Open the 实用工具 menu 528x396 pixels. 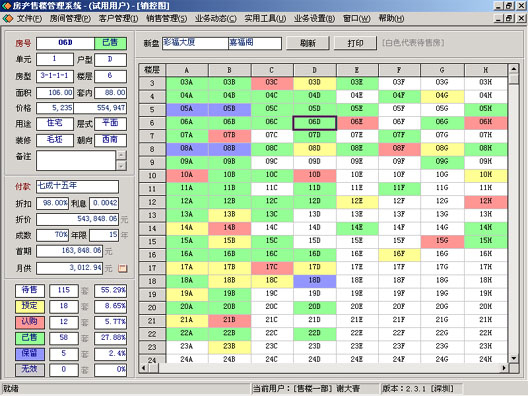click(265, 18)
